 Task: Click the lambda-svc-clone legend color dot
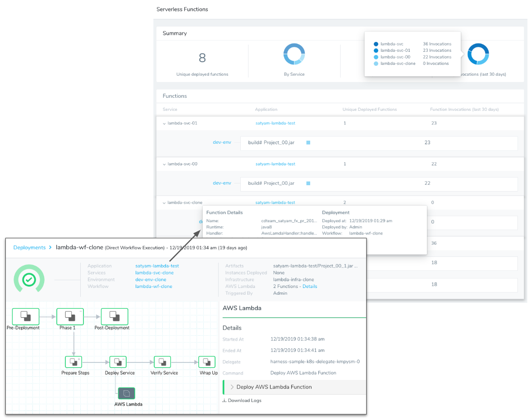pos(376,64)
